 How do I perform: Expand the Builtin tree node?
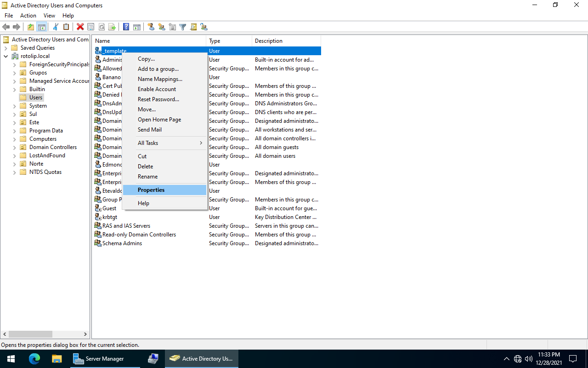click(x=14, y=89)
